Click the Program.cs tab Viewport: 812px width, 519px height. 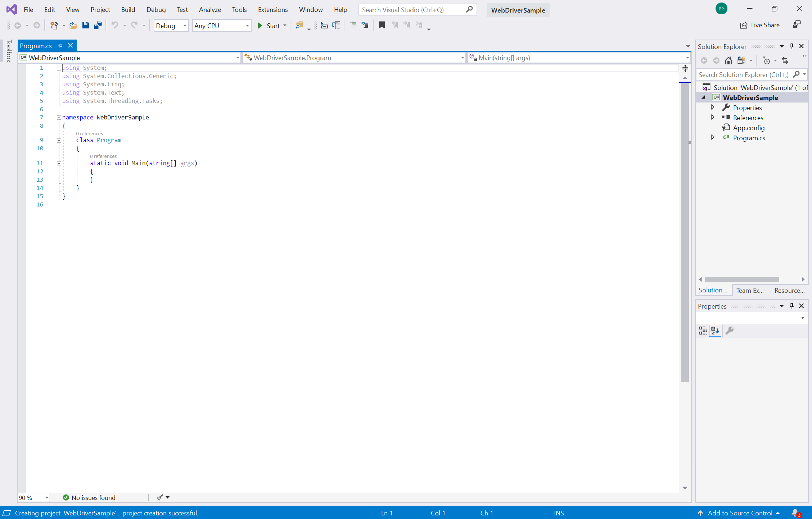[x=38, y=45]
